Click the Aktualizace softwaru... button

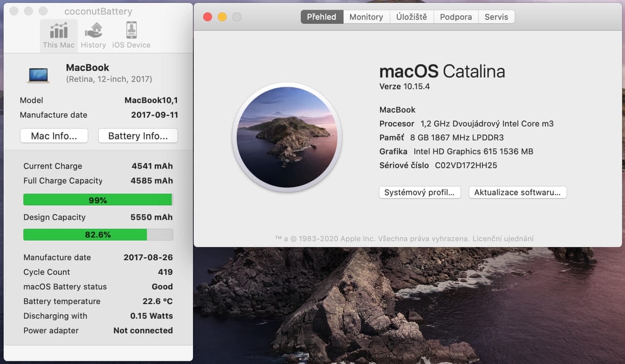point(518,193)
